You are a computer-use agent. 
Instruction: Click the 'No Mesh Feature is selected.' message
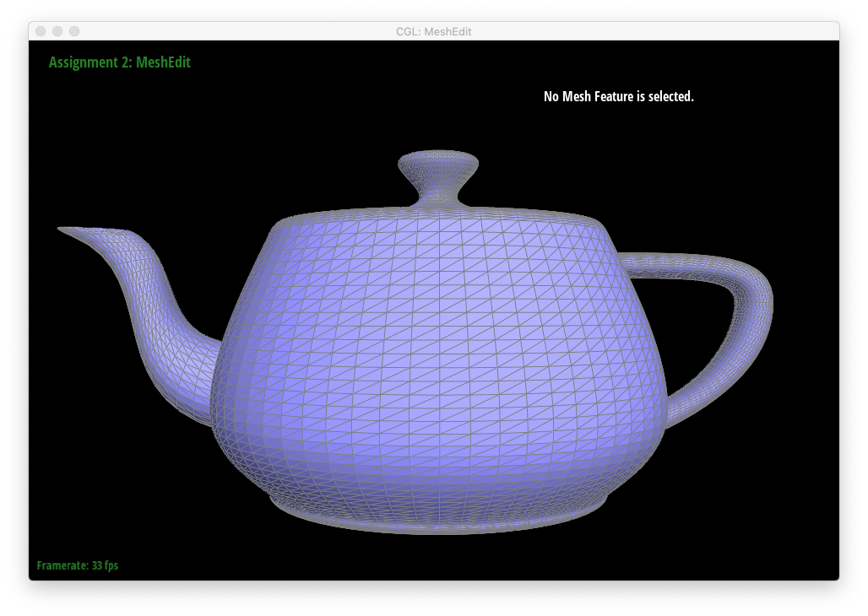618,96
